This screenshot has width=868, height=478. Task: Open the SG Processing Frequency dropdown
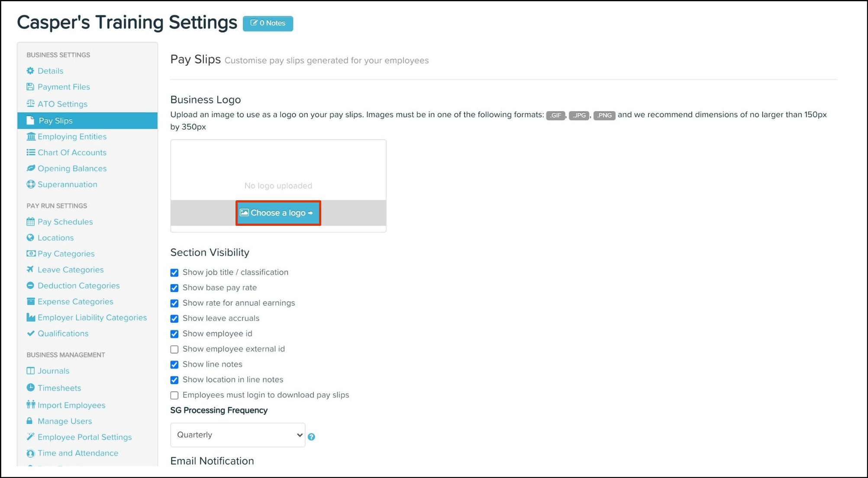pyautogui.click(x=238, y=435)
